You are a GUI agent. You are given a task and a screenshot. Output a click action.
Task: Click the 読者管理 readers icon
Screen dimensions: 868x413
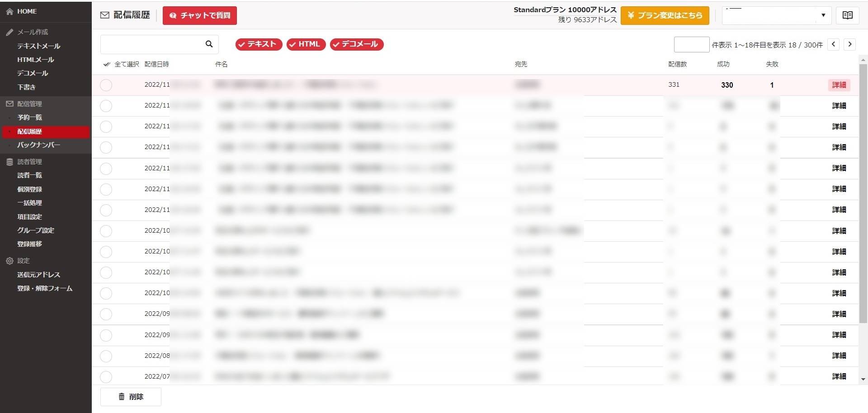click(9, 161)
